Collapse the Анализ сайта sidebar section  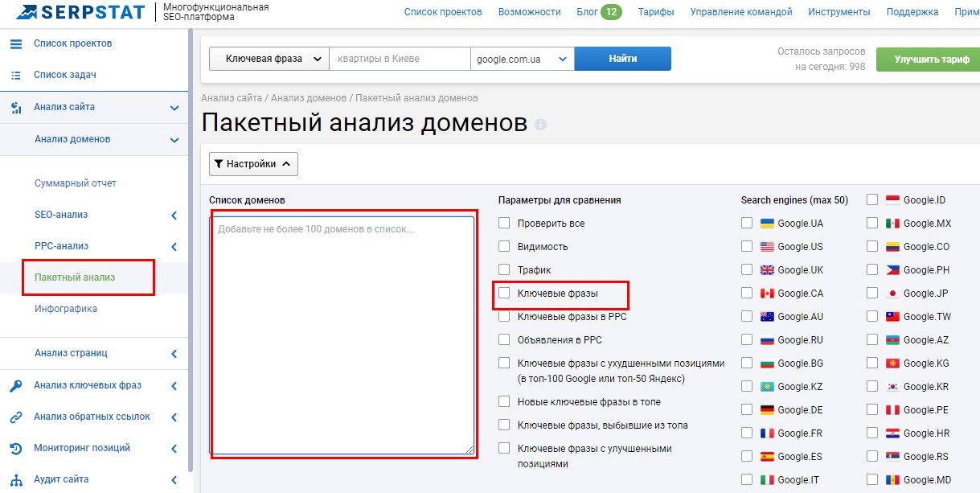tap(174, 108)
